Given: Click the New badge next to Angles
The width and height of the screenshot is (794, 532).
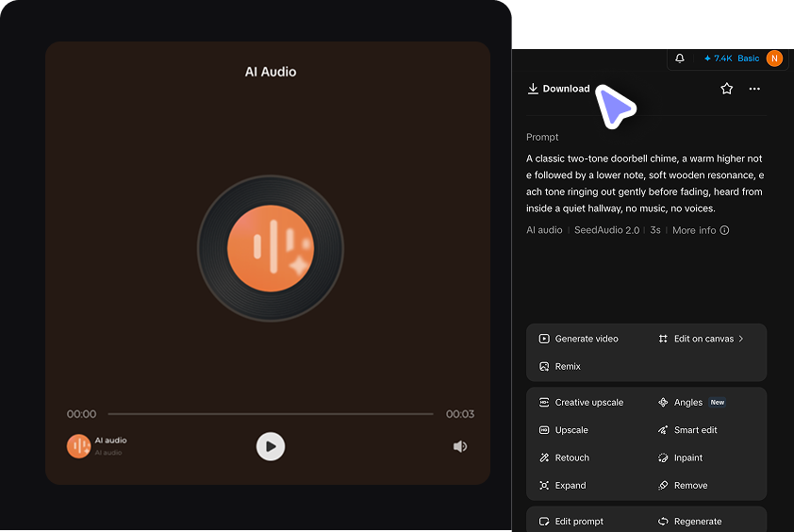Looking at the screenshot, I should click(717, 402).
